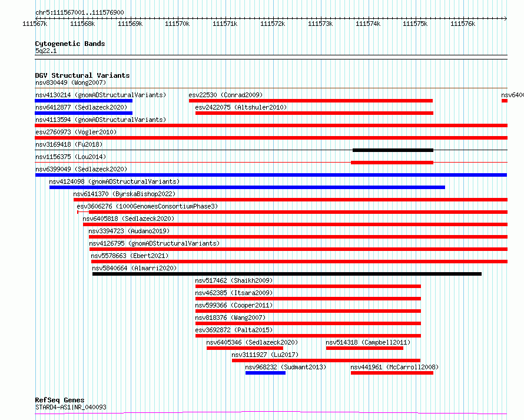Click the Cytogenetic Bands track title
The image size is (524, 420).
click(70, 44)
